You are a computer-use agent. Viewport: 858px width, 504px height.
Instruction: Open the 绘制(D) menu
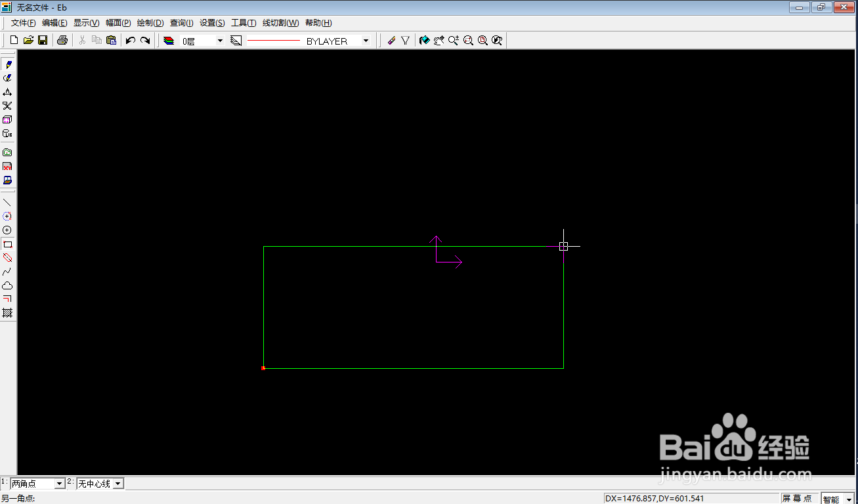(150, 23)
